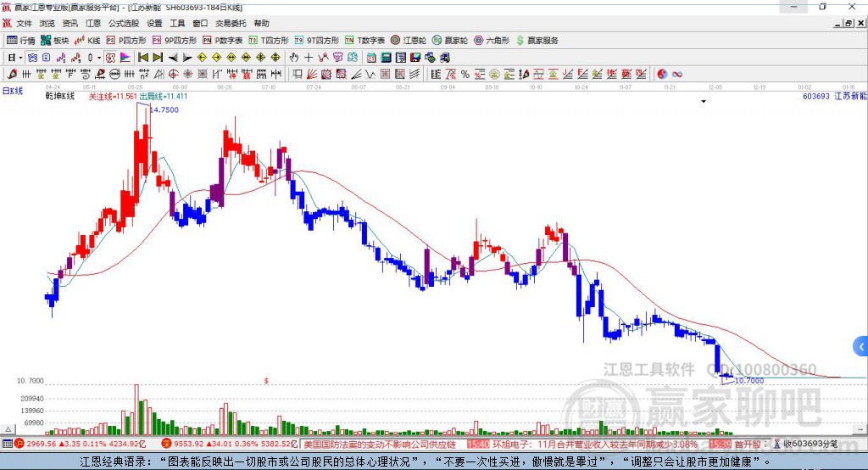This screenshot has width=868, height=470.
Task: Switch to the K线 chart button
Action: [87, 41]
